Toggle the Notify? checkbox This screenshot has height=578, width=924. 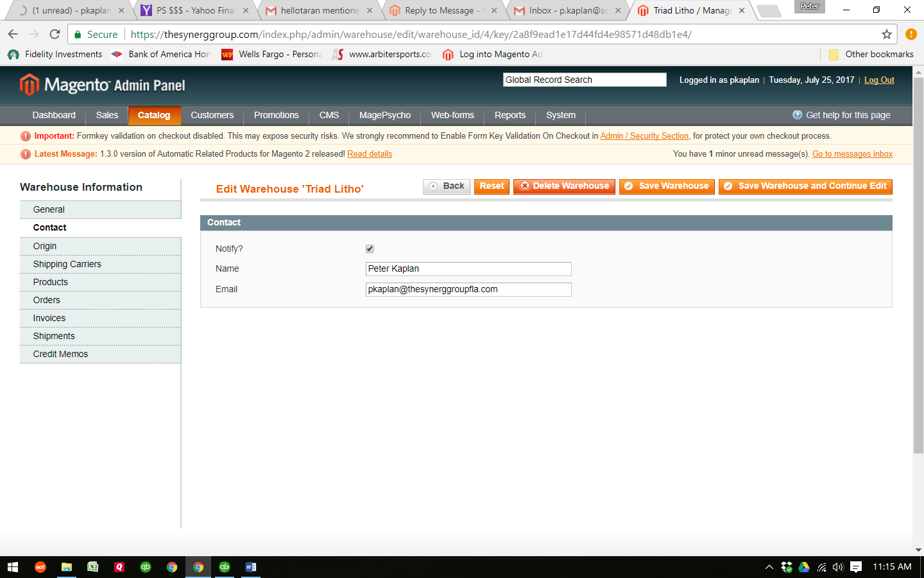[x=369, y=249]
